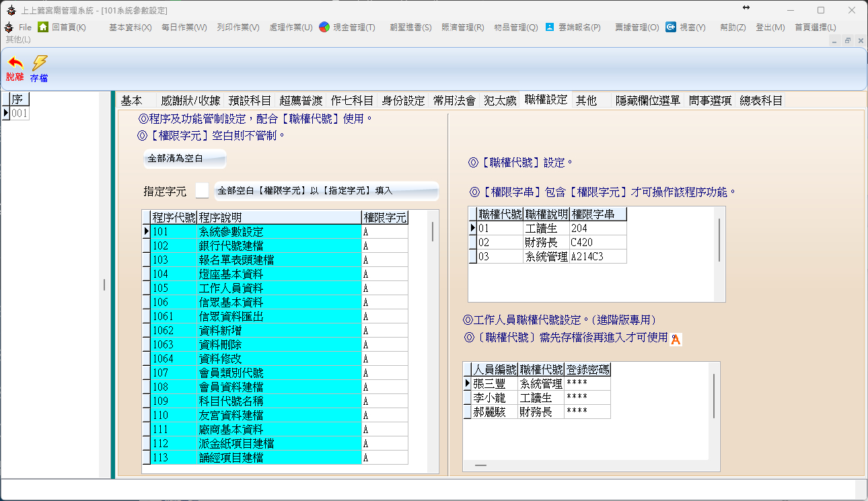Click the 回首頁 home icon

tap(43, 27)
